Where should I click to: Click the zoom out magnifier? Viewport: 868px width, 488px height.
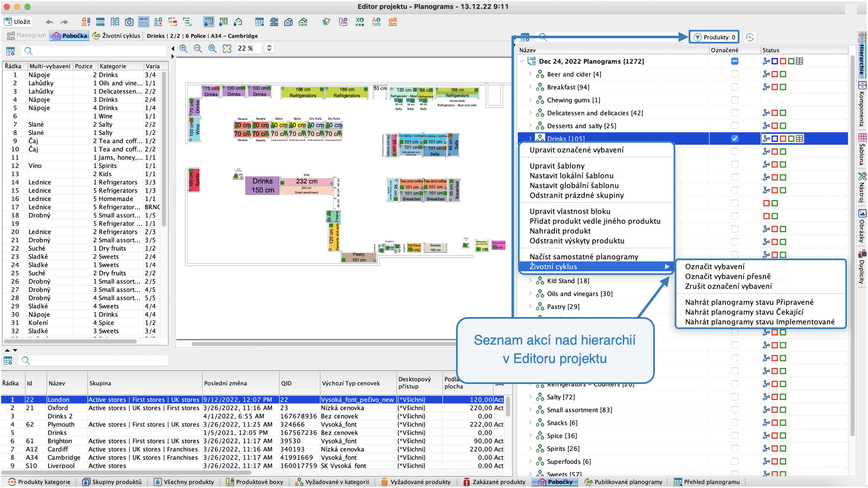point(198,49)
